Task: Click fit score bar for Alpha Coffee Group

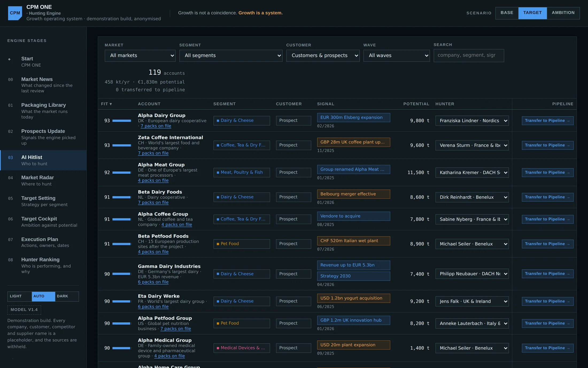Action: pyautogui.click(x=122, y=219)
